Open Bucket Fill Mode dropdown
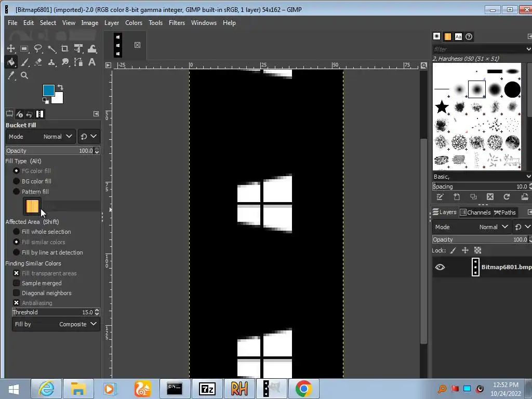 41,137
